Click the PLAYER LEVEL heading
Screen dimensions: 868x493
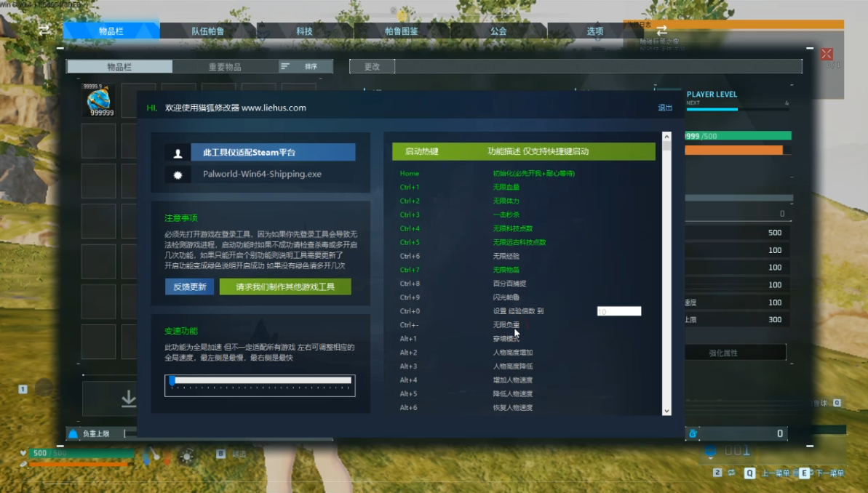pos(712,94)
